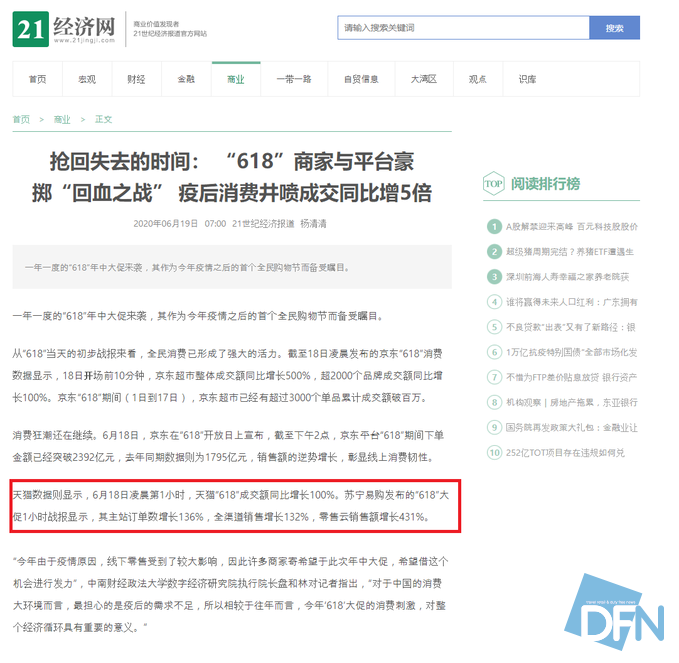Open the 宏观 navigation tab
The height and width of the screenshot is (663, 679).
click(x=87, y=79)
